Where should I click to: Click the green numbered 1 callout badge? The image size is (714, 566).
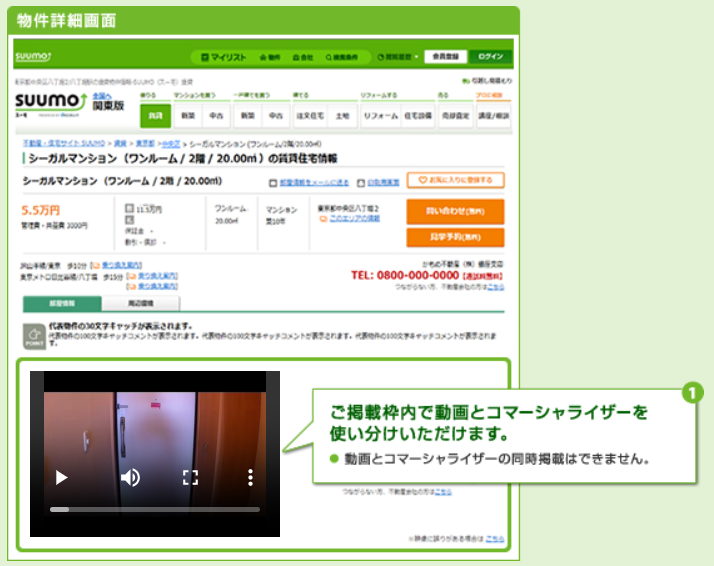click(692, 392)
